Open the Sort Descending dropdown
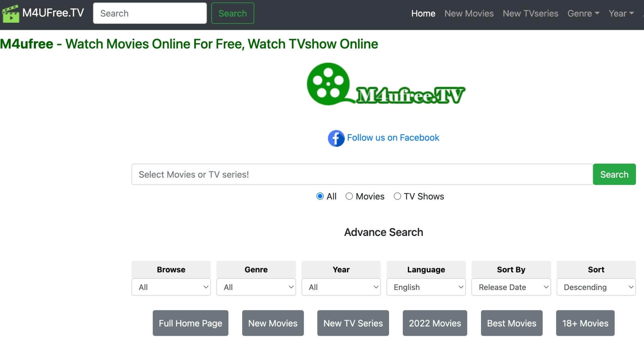 [x=596, y=287]
